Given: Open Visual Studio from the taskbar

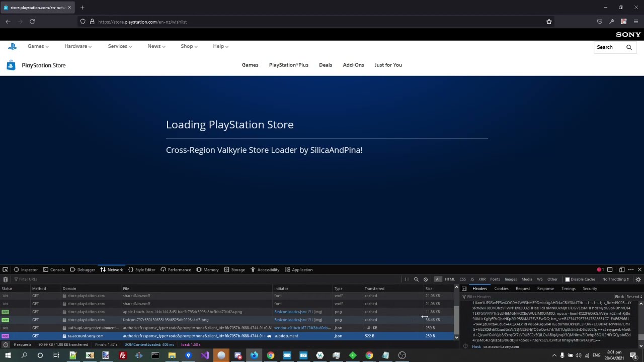Looking at the screenshot, I should pyautogui.click(x=205, y=355).
